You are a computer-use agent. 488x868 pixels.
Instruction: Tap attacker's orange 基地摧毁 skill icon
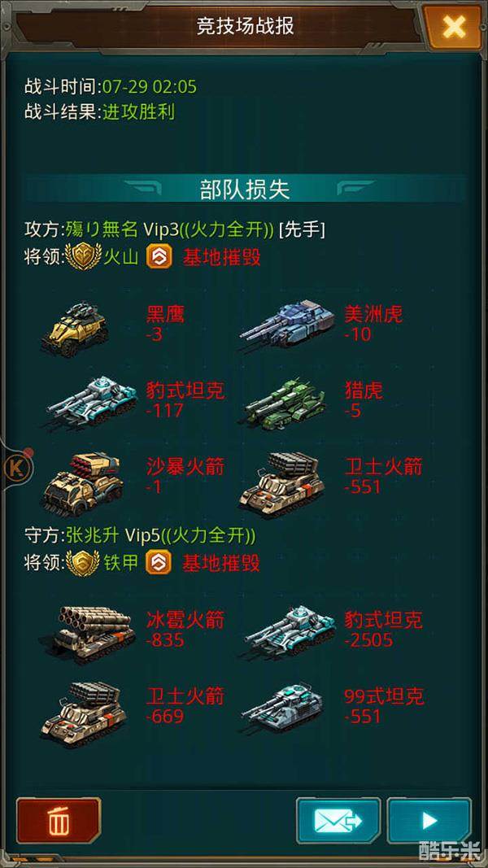pos(157,257)
